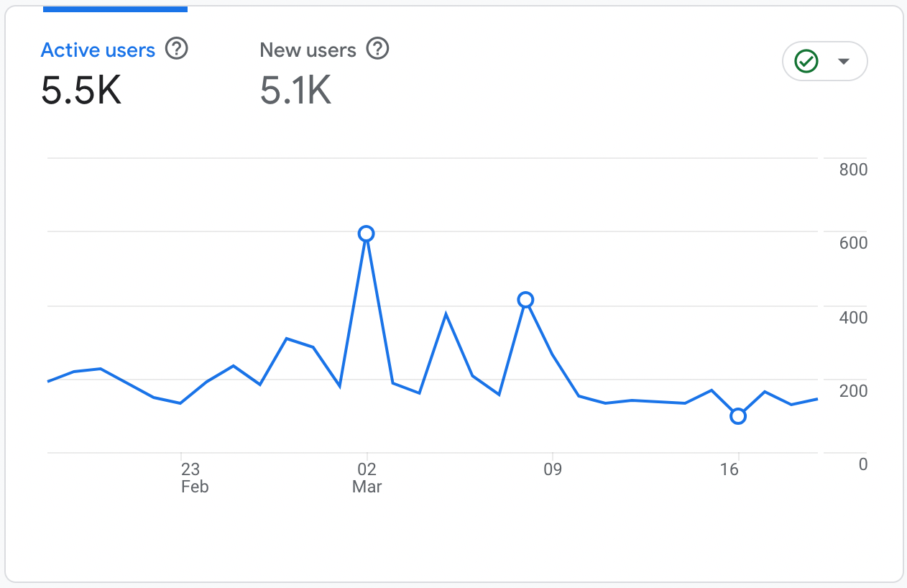Click the Active users help icon
The height and width of the screenshot is (588, 907).
click(177, 50)
